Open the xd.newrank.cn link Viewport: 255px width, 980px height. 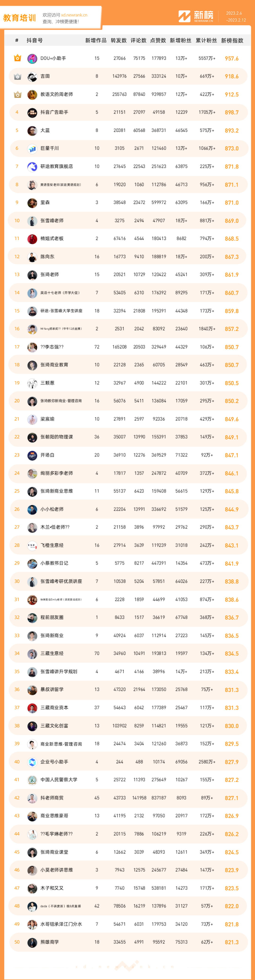pyautogui.click(x=74, y=15)
